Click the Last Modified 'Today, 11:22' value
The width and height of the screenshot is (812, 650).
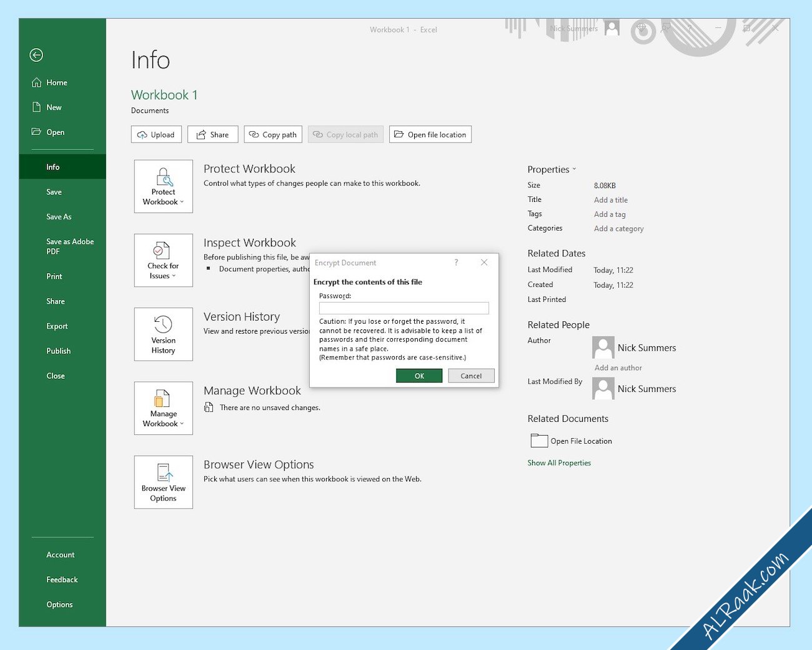point(613,271)
